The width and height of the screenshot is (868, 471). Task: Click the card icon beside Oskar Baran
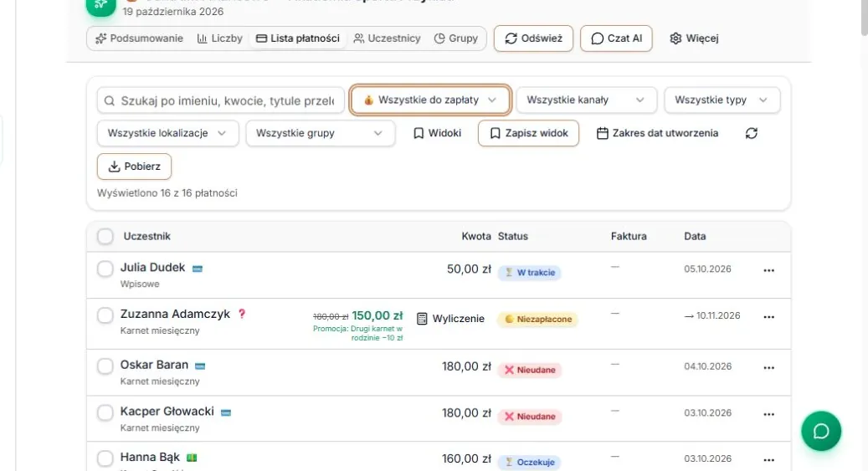click(200, 366)
